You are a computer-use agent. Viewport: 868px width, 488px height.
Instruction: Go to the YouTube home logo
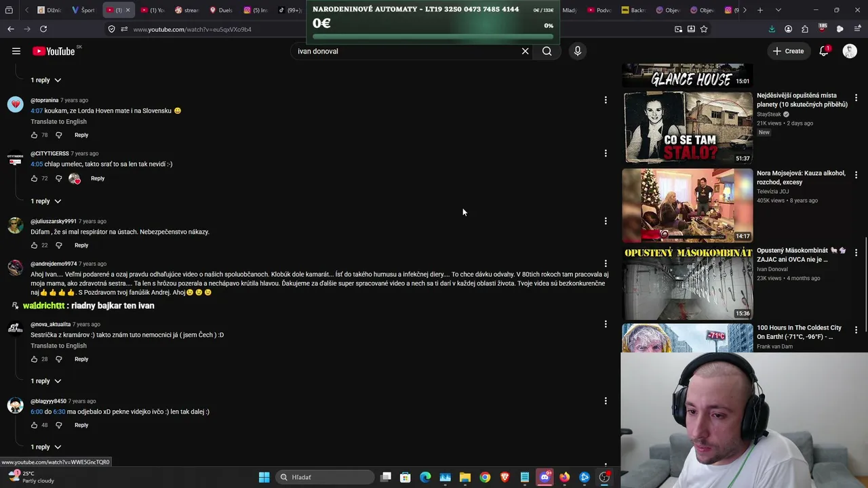pyautogui.click(x=54, y=52)
